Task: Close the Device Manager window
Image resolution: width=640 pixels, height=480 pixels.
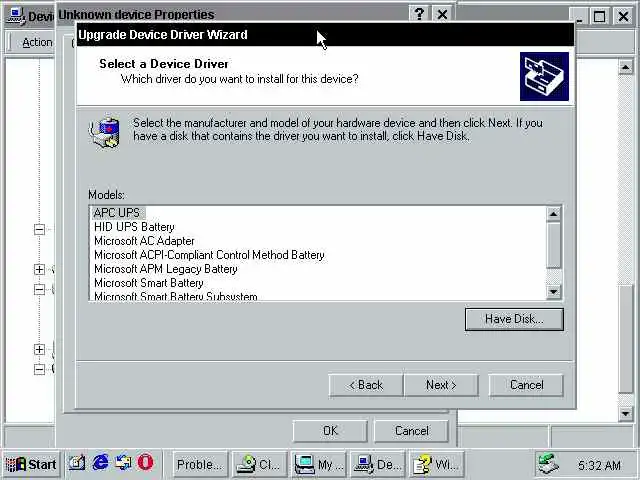Action: click(x=624, y=17)
